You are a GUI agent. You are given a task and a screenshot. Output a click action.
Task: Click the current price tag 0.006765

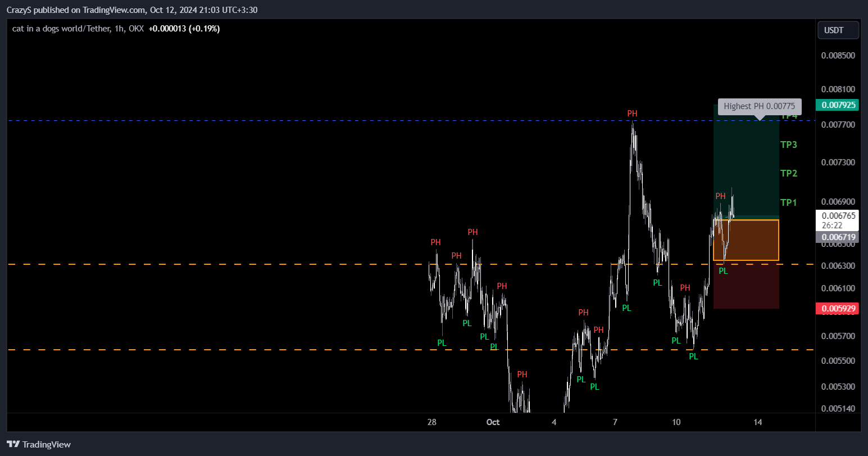838,216
